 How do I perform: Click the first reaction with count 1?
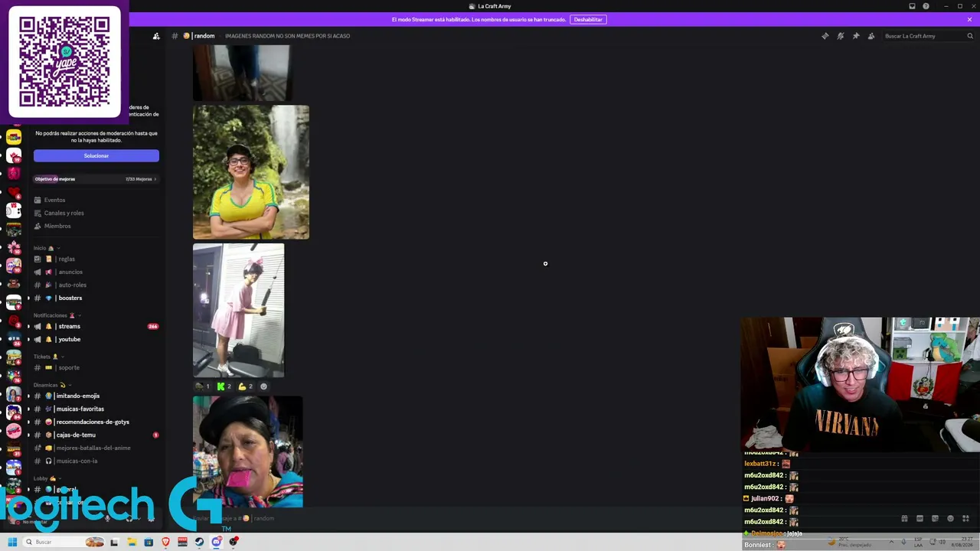[203, 386]
